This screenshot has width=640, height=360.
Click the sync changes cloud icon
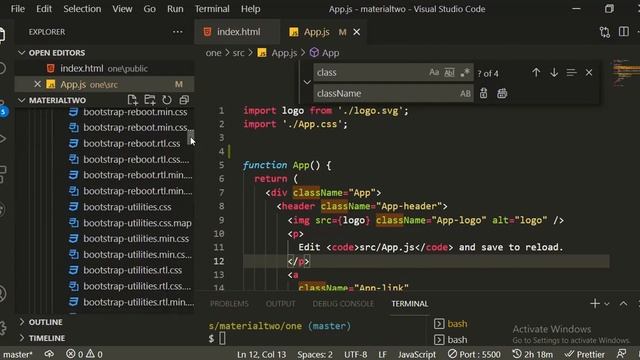pyautogui.click(x=49, y=354)
